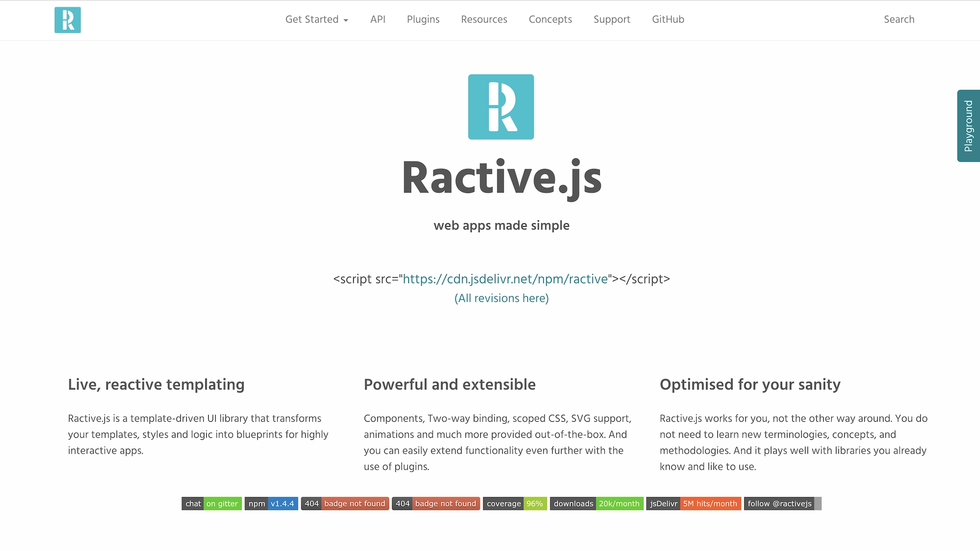The width and height of the screenshot is (980, 551).
Task: Visit the Support page
Action: point(612,20)
